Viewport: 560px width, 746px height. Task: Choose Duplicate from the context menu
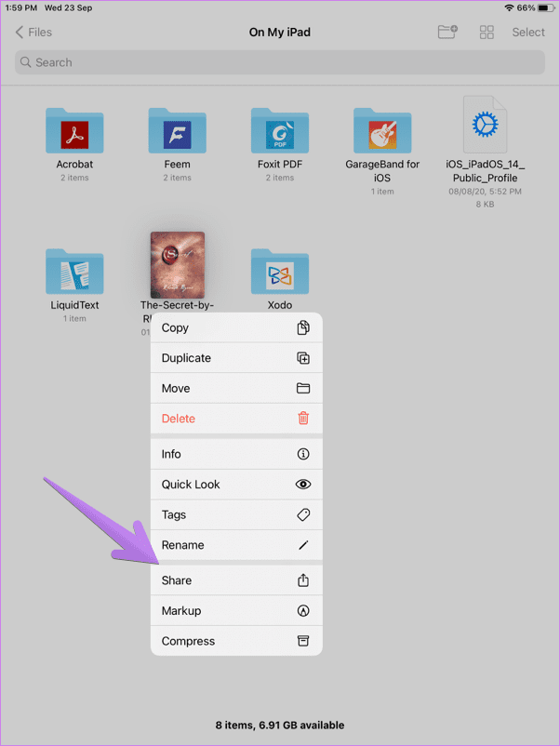click(x=236, y=358)
